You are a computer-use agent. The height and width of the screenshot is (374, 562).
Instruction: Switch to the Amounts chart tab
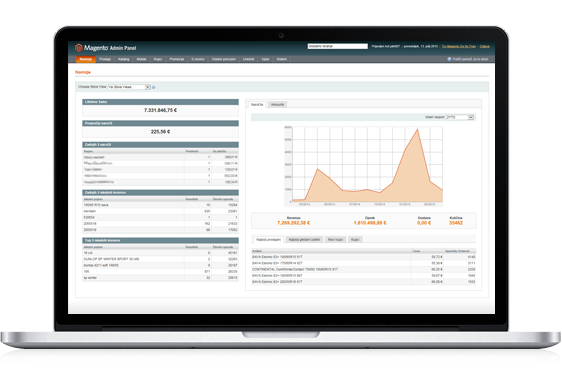coord(277,105)
